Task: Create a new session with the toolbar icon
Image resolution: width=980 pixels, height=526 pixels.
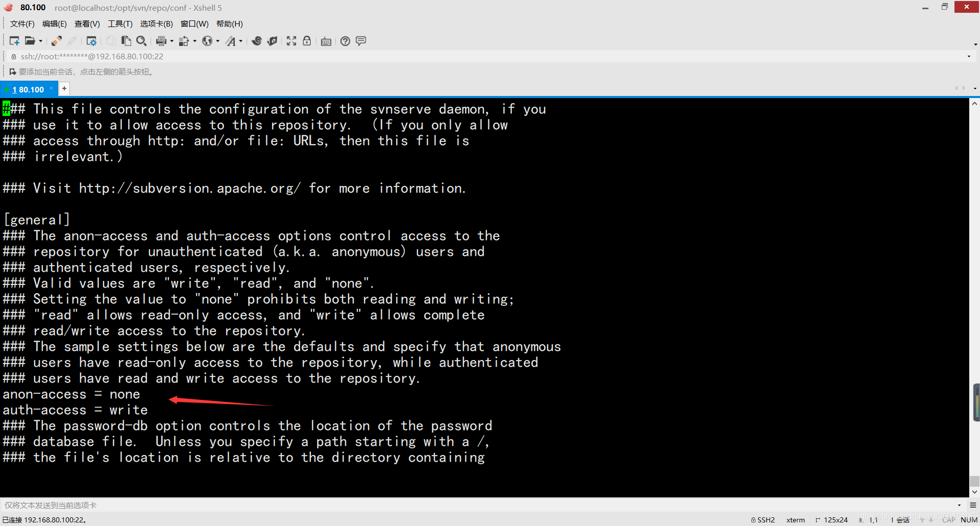Action: [x=14, y=41]
